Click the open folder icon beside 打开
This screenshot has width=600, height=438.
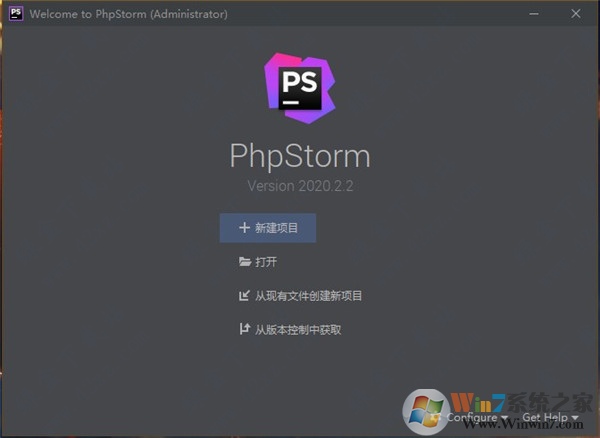pos(245,262)
